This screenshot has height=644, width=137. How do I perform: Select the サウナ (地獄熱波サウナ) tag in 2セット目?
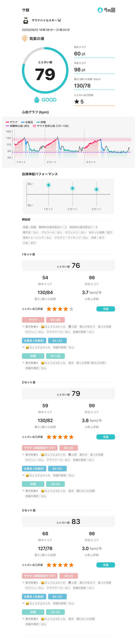40,448
